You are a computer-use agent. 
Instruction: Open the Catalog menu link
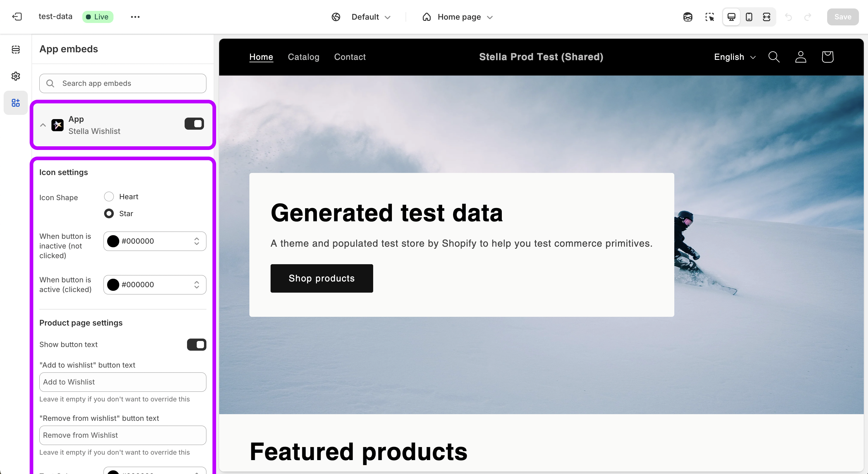click(303, 57)
